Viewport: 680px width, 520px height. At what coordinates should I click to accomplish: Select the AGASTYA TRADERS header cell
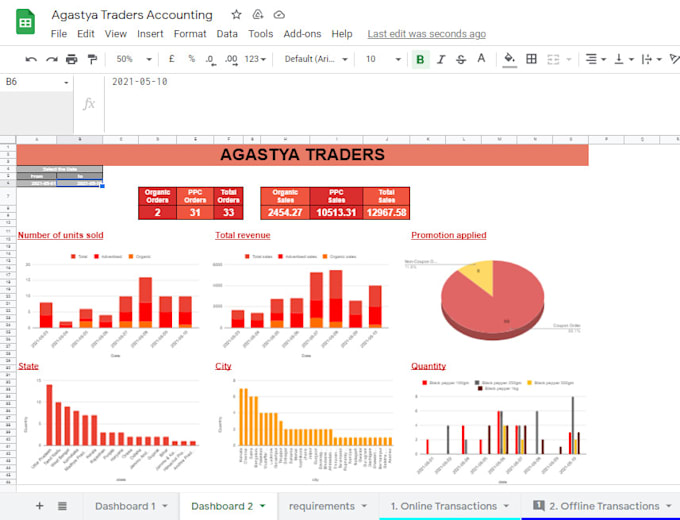302,155
